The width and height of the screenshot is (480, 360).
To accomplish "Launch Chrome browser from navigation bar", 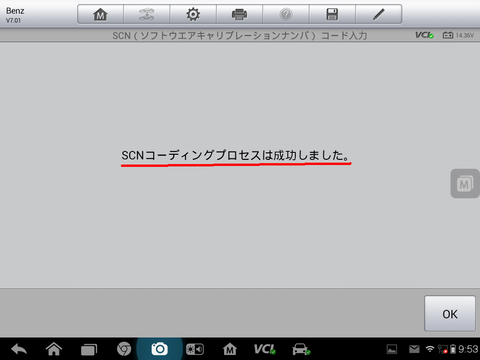I will point(124,349).
